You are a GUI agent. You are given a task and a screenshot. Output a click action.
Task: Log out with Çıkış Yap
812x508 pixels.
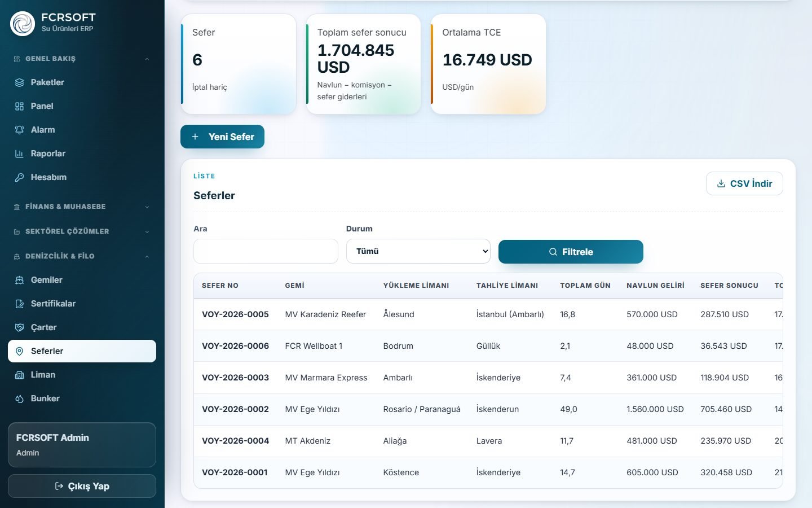(x=82, y=486)
